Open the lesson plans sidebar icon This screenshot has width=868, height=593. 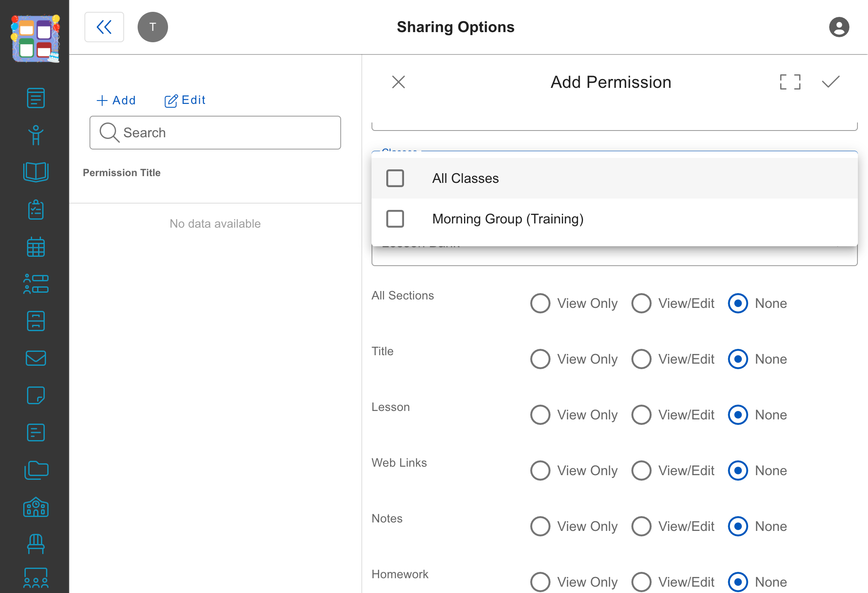[x=36, y=98]
